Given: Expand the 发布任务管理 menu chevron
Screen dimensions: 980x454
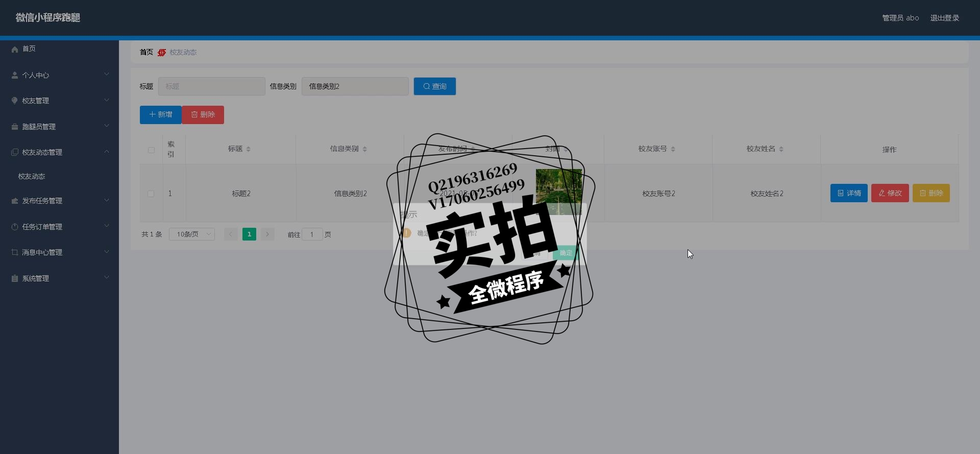Looking at the screenshot, I should (x=107, y=200).
